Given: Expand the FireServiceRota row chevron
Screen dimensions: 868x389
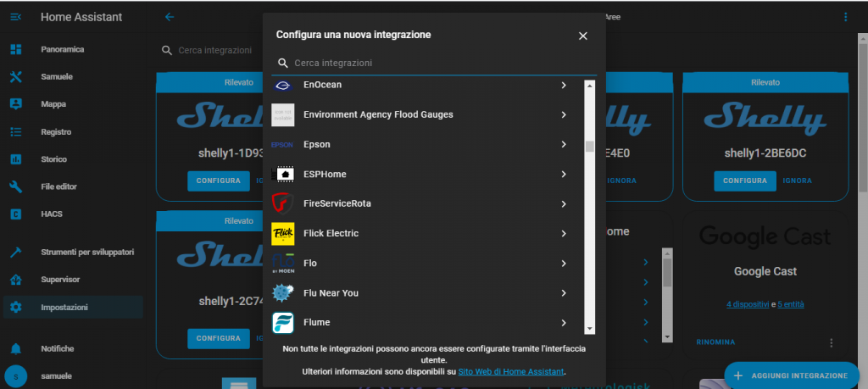Looking at the screenshot, I should [564, 203].
